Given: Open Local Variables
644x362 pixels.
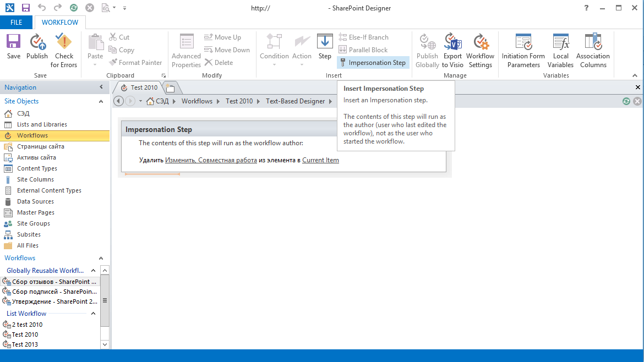Looking at the screenshot, I should 561,51.
